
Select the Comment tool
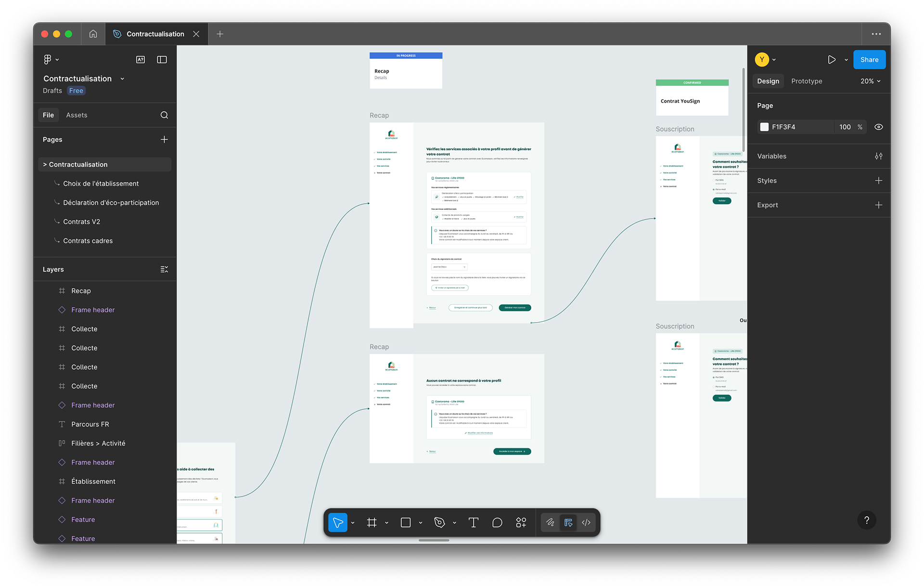click(497, 523)
